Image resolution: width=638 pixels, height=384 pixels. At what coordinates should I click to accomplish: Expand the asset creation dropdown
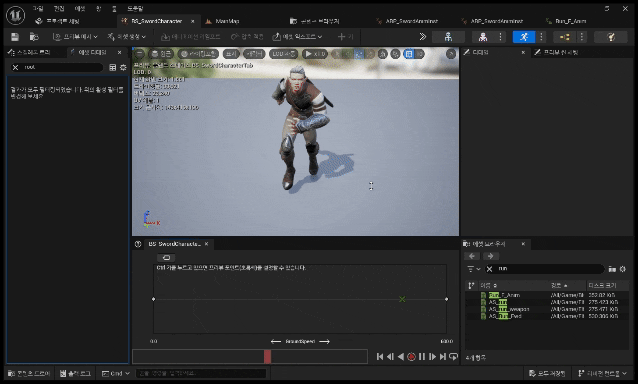127,37
